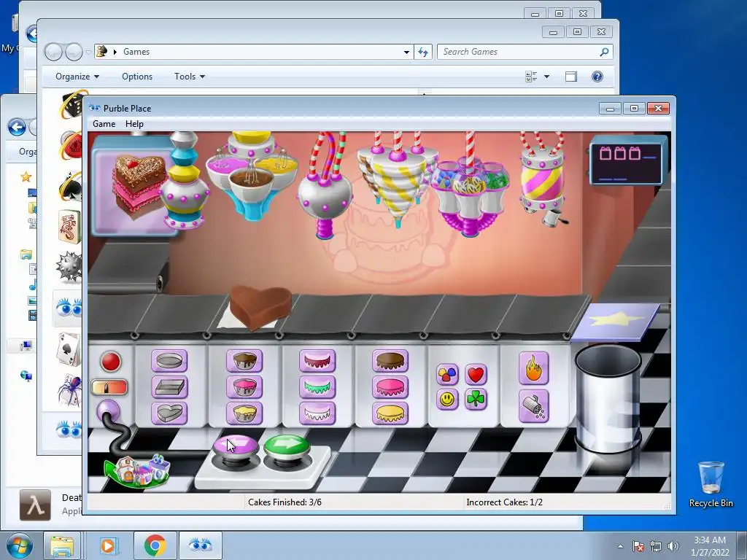Select the square cake pan button

coord(169,386)
